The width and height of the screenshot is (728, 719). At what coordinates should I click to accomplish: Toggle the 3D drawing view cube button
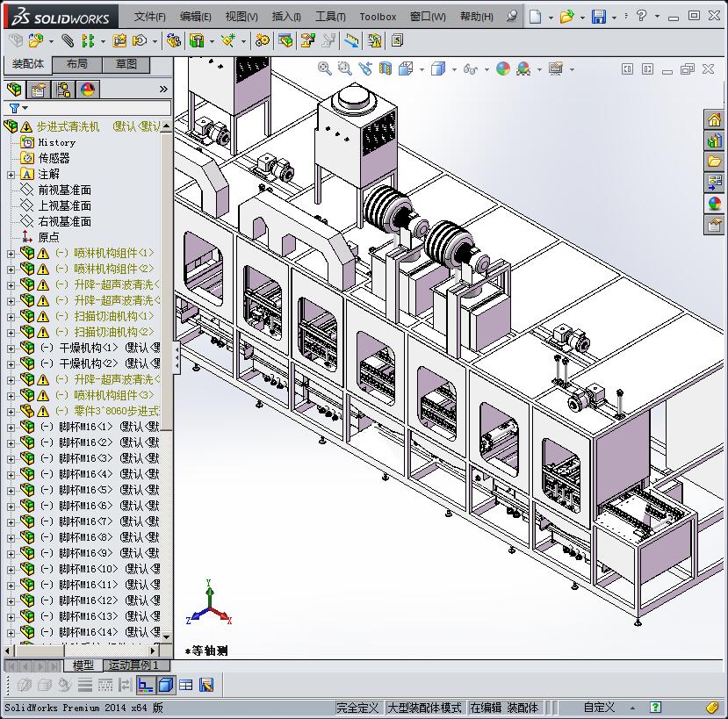click(166, 685)
